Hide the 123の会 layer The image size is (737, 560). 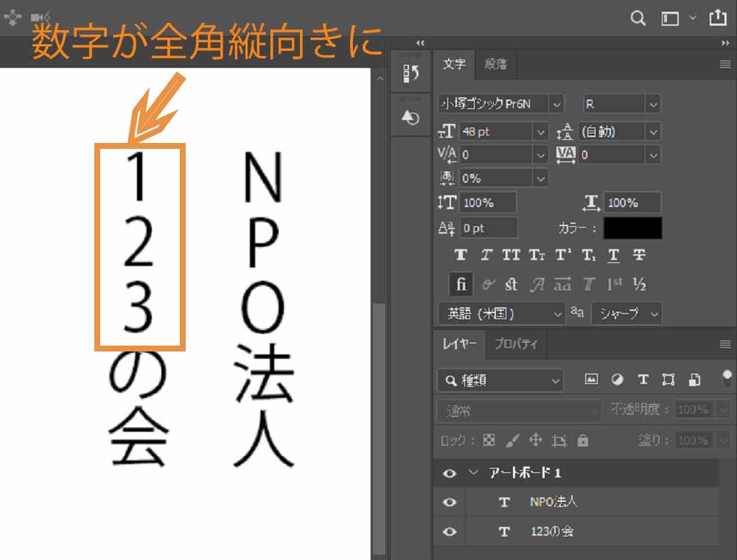[449, 531]
